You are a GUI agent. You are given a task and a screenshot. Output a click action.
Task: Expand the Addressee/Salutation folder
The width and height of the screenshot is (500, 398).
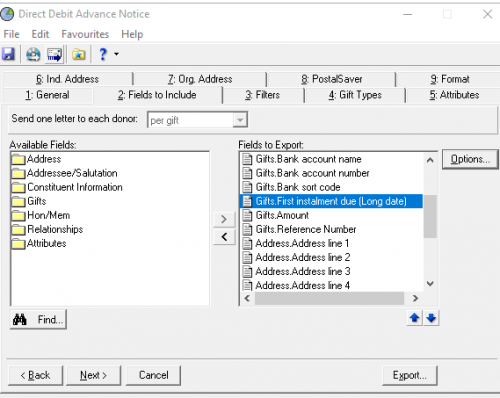64,173
